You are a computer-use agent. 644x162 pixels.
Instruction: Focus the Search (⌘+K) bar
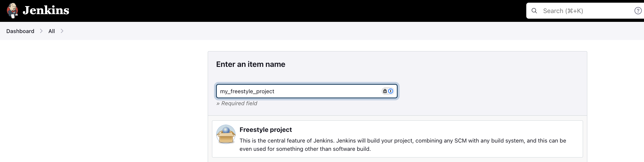coord(573,11)
